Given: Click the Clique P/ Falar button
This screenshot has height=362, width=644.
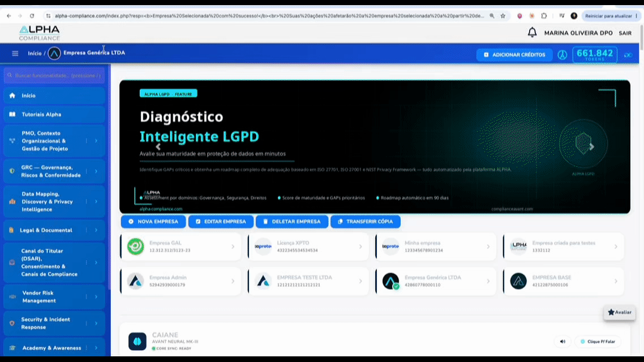Looking at the screenshot, I should 598,342.
